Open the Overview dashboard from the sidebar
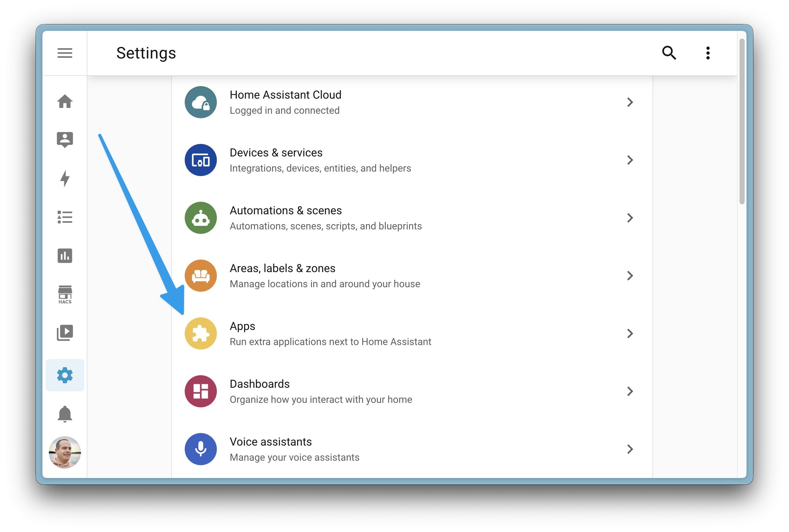The image size is (789, 532). [x=65, y=102]
